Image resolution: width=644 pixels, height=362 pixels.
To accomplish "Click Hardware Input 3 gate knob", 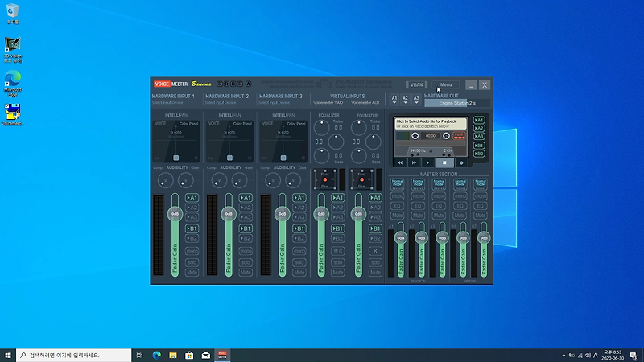I will [293, 180].
